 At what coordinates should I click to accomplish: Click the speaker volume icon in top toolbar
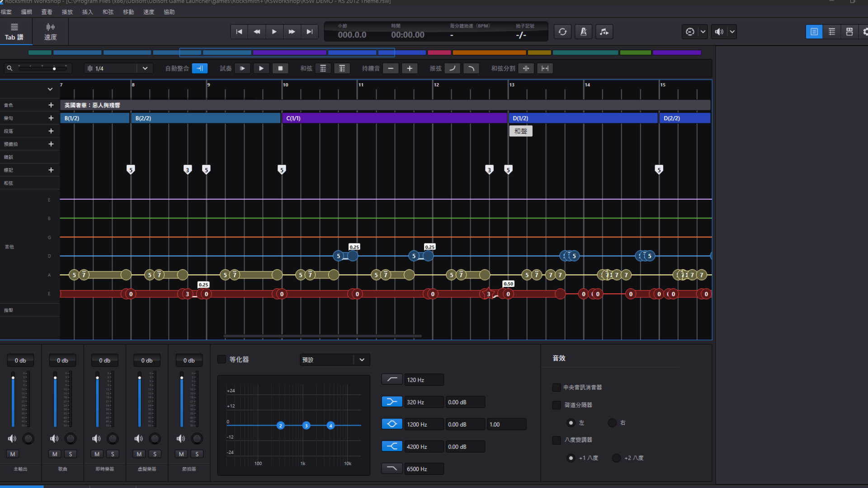pyautogui.click(x=719, y=32)
